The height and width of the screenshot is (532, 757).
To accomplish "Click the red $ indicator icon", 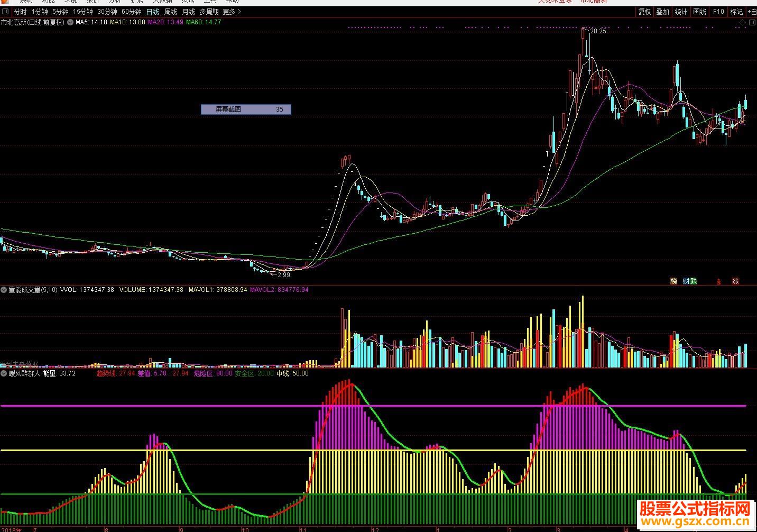I will tap(718, 281).
